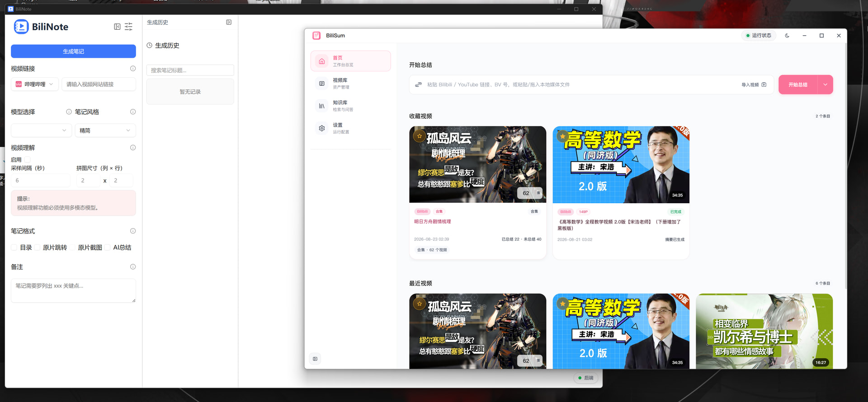Click the 摘要已生成 status text

(x=675, y=240)
